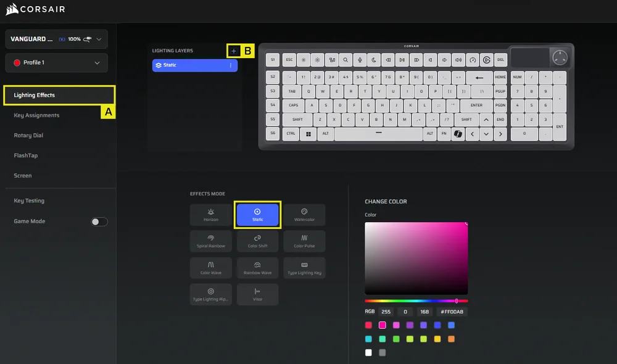This screenshot has width=617, height=364.
Task: Open the FlashTap menu item
Action: [x=26, y=155]
